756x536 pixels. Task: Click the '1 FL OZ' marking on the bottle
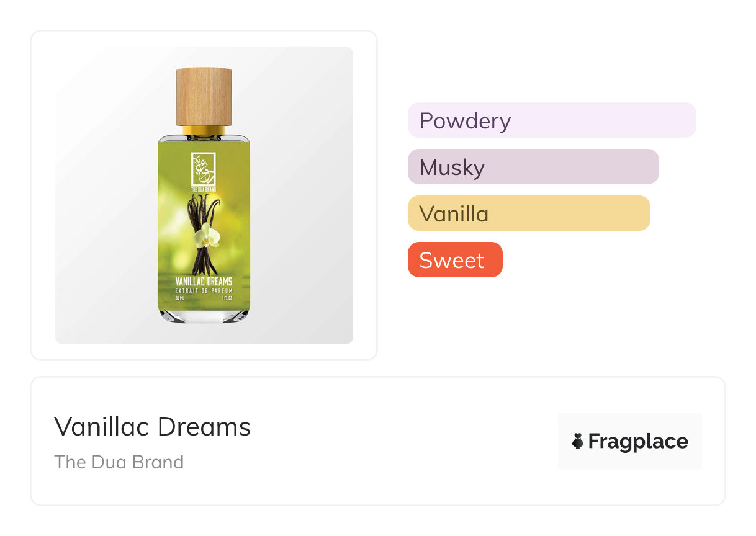coord(228,298)
